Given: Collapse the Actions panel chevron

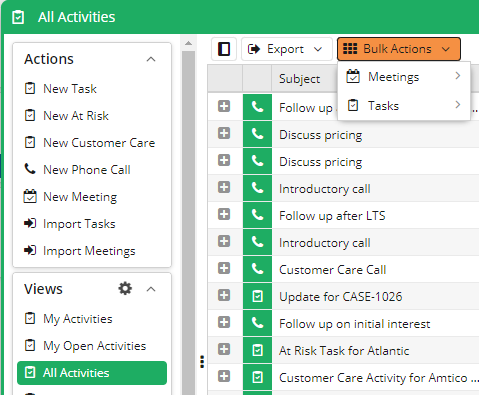Looking at the screenshot, I should coord(151,59).
